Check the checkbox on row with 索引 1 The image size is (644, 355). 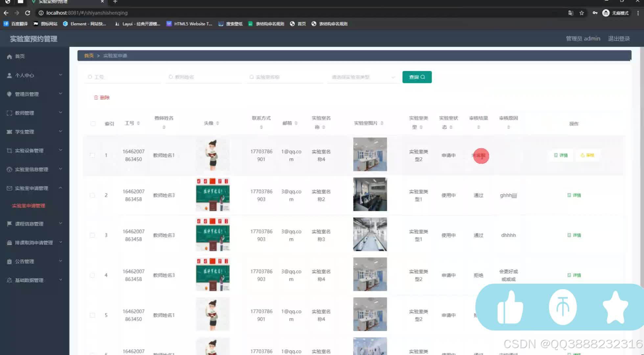[93, 155]
